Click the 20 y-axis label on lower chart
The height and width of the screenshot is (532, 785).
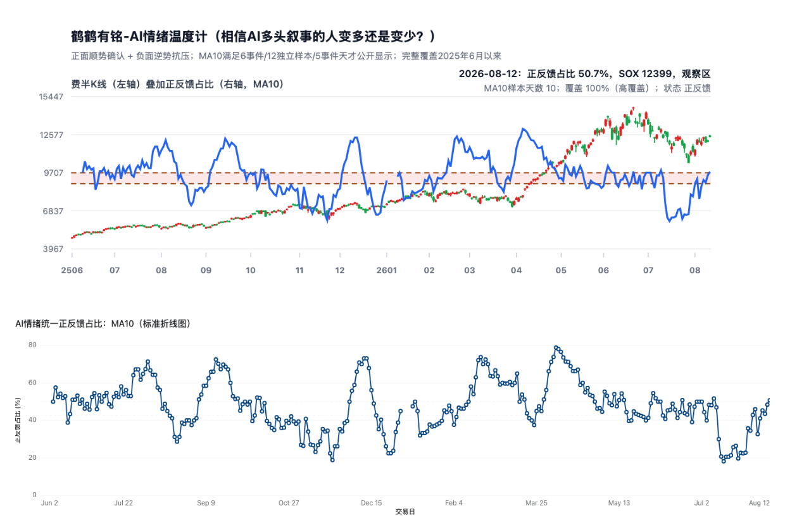coord(33,457)
